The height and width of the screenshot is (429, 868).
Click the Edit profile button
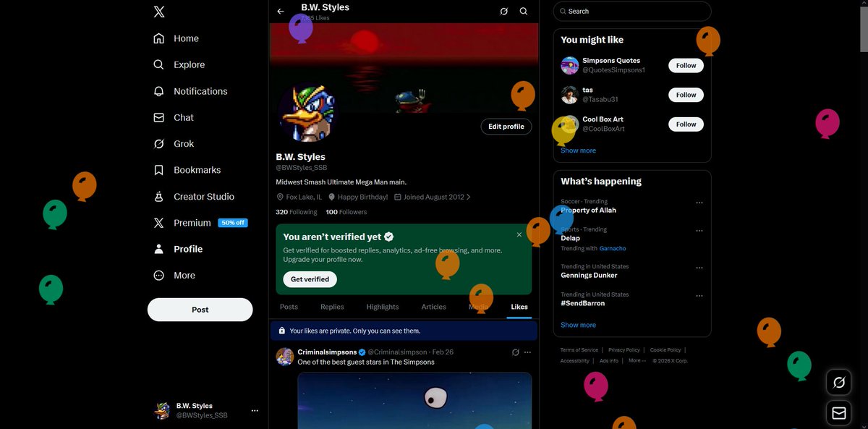[506, 127]
